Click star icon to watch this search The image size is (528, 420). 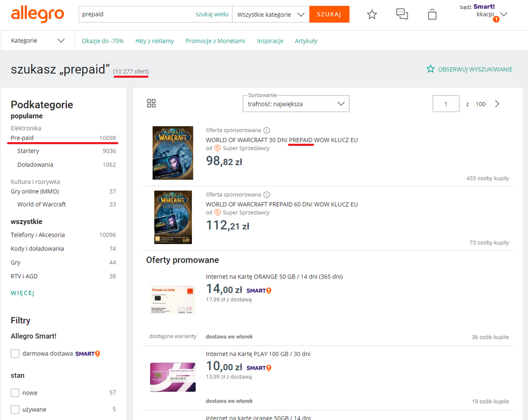tap(431, 69)
